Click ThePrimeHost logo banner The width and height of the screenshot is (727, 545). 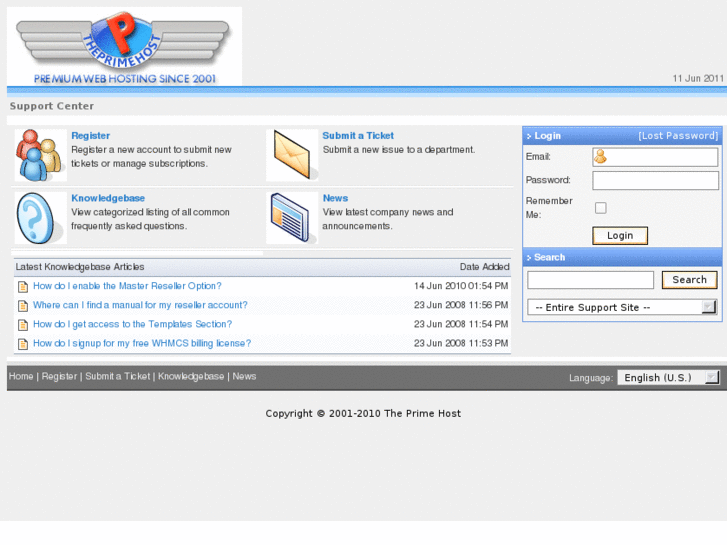tap(124, 46)
